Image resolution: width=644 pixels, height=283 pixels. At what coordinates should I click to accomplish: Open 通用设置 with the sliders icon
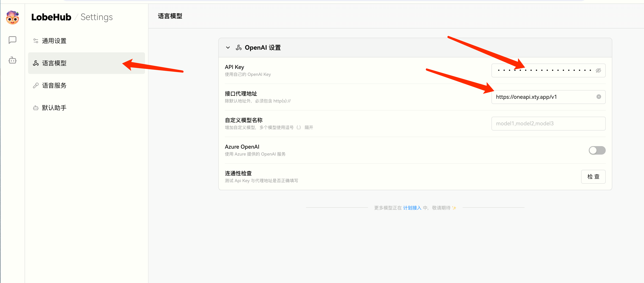(x=54, y=41)
